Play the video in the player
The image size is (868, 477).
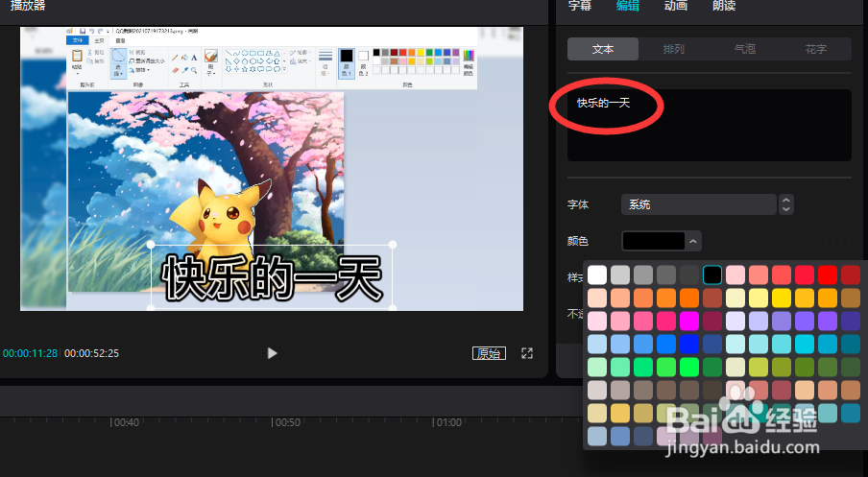click(272, 353)
